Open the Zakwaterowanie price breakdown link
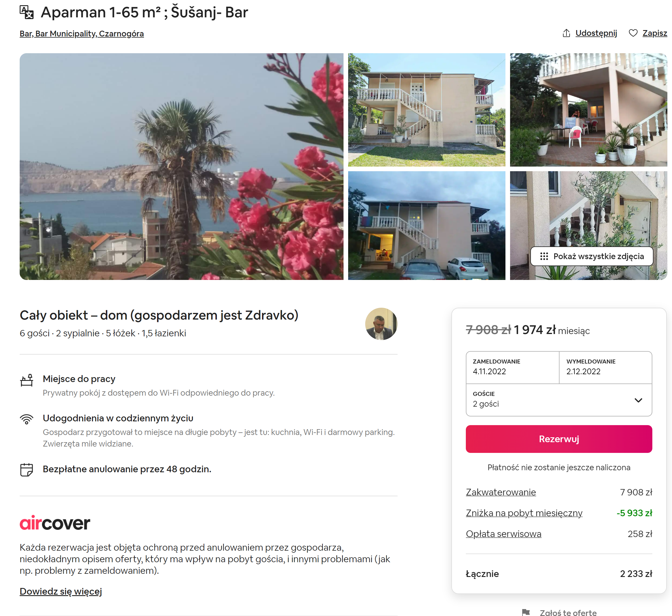672x616 pixels. tap(501, 492)
